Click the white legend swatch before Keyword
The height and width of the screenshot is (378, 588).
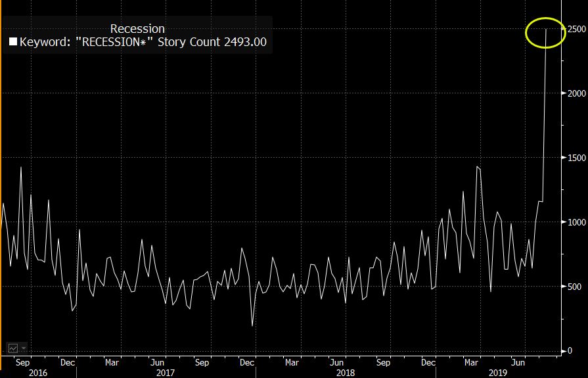pyautogui.click(x=13, y=41)
